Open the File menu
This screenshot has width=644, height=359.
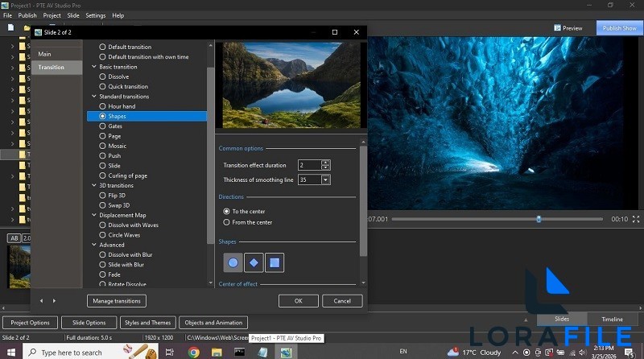click(x=7, y=15)
